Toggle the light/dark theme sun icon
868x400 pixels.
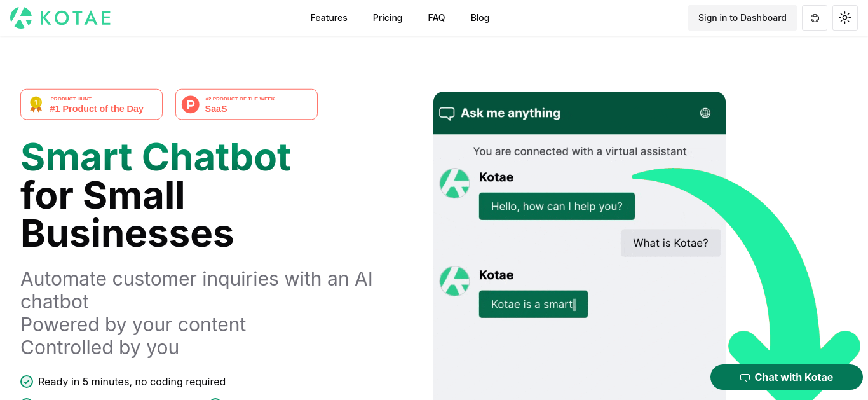(844, 18)
